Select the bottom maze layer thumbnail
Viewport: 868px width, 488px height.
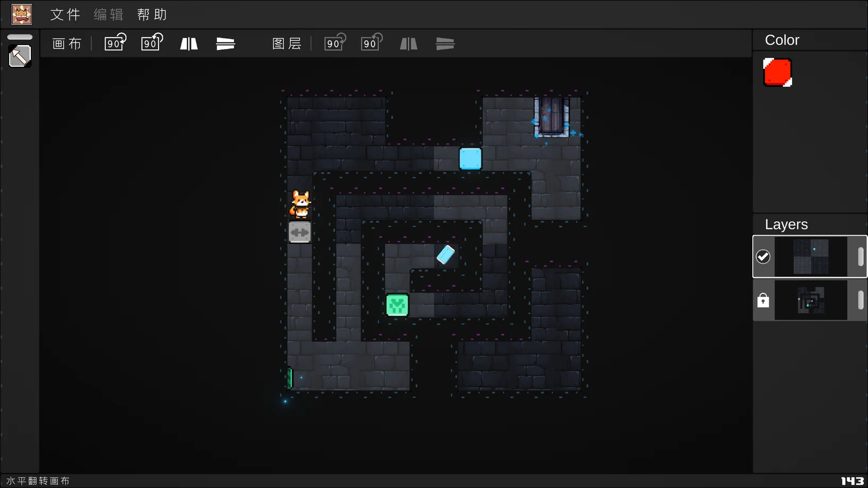[x=811, y=301]
